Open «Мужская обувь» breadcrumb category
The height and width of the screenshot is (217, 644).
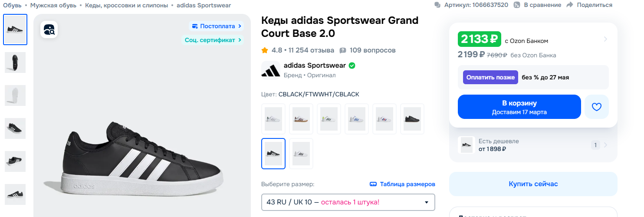(x=53, y=5)
